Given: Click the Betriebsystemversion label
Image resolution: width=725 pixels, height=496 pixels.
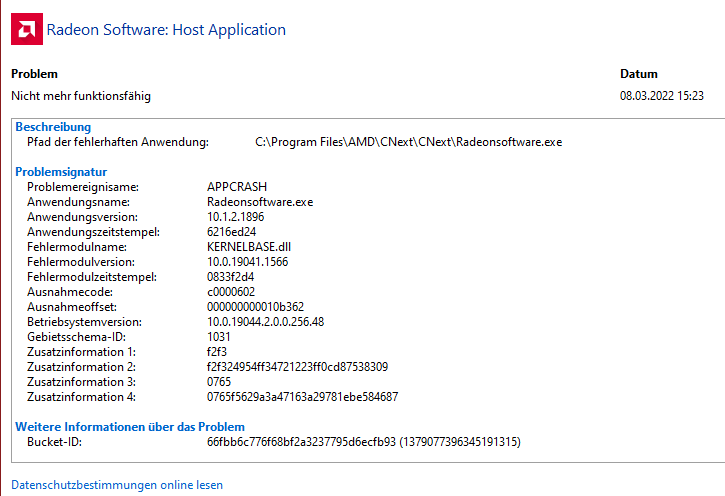Looking at the screenshot, I should (x=84, y=322).
